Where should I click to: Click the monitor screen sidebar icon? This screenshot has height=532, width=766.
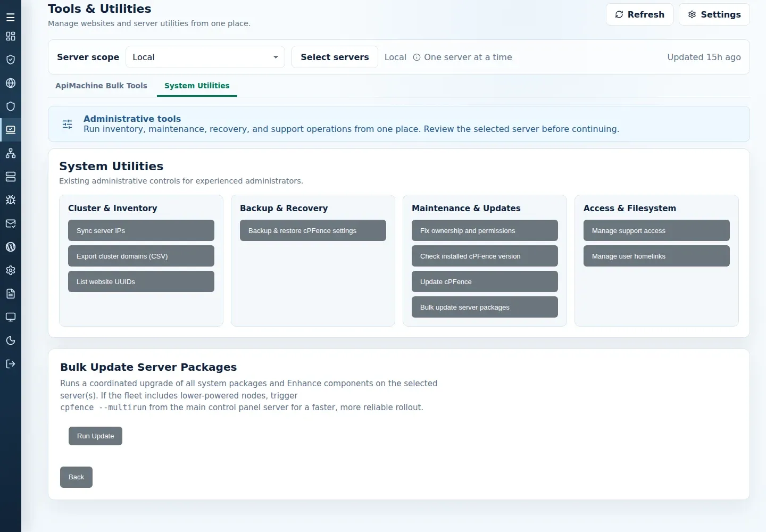point(11,317)
